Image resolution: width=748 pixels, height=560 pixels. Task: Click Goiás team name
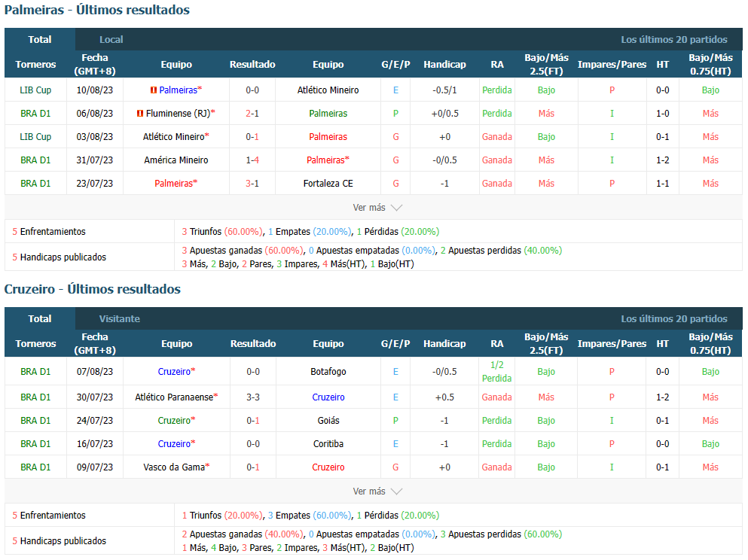click(x=328, y=420)
